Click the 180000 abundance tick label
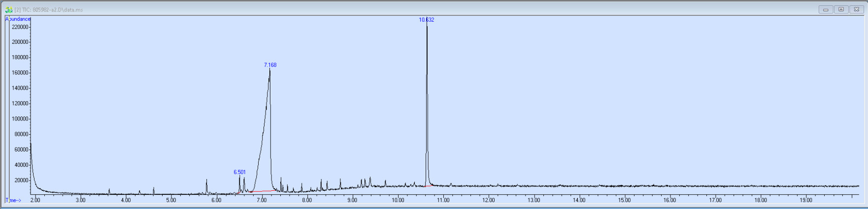This screenshot has width=868, height=209. [x=20, y=58]
